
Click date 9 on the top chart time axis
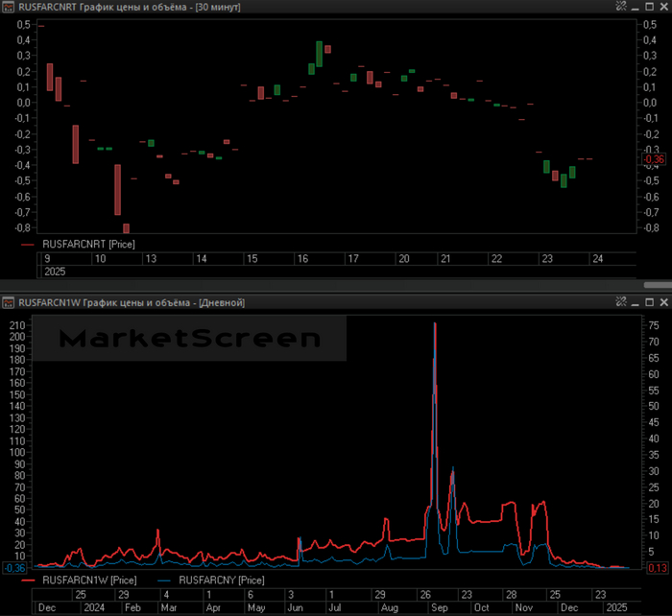(x=47, y=259)
